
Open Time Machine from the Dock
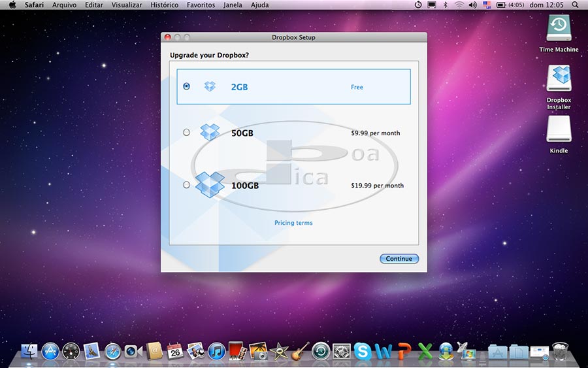(321, 352)
